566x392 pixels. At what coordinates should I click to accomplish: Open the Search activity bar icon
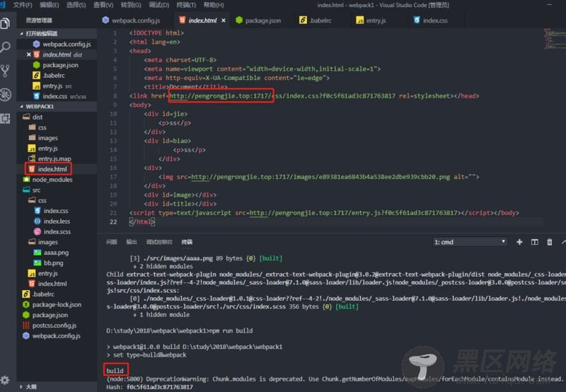5,47
